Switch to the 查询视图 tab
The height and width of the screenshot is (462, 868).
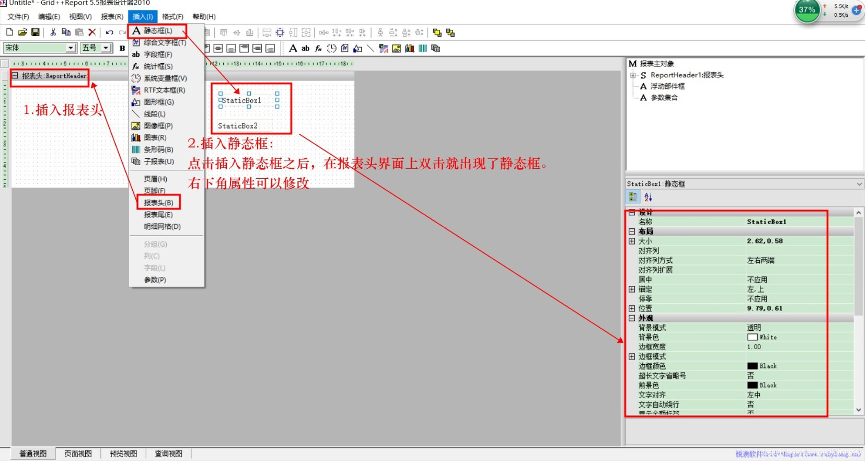(168, 454)
